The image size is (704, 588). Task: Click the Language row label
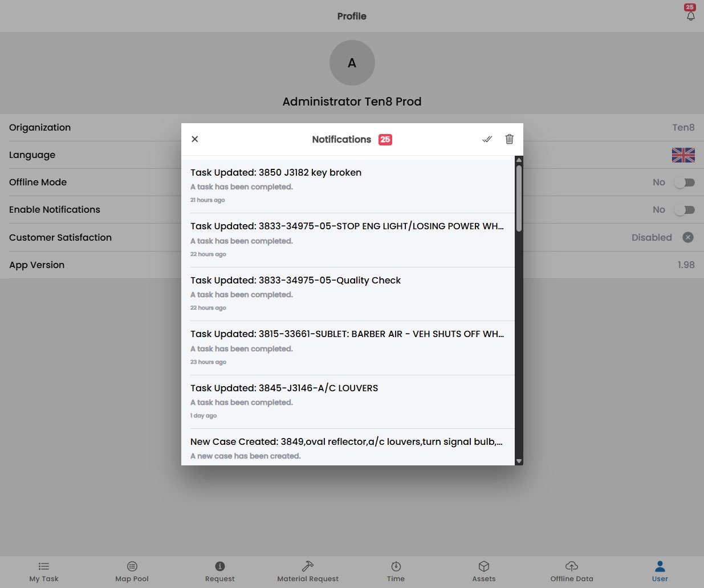point(32,155)
